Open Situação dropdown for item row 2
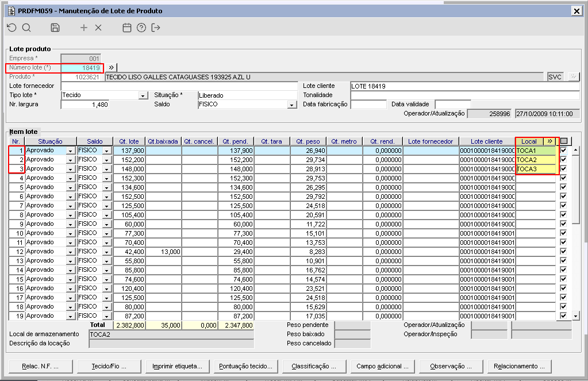 pyautogui.click(x=71, y=160)
